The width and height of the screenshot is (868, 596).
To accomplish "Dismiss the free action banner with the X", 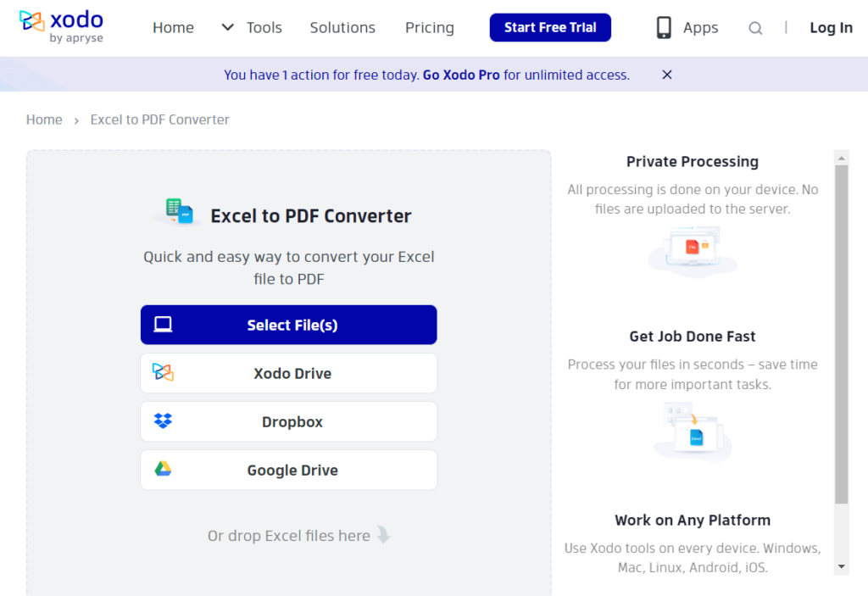I will coord(666,75).
